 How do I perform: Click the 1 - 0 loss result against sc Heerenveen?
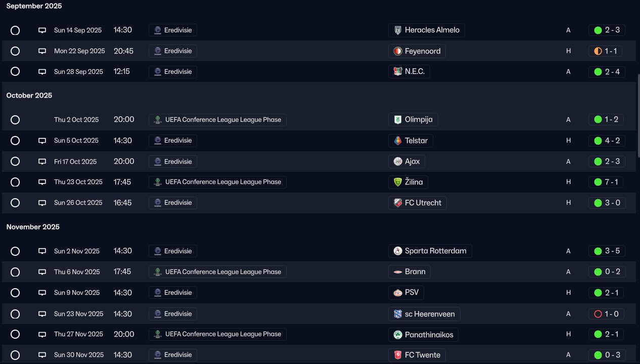click(x=607, y=314)
